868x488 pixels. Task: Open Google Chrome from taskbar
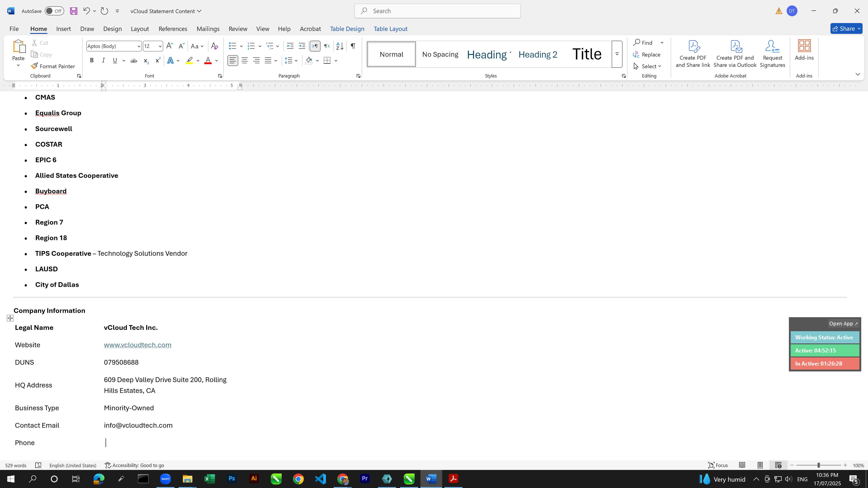tap(298, 479)
